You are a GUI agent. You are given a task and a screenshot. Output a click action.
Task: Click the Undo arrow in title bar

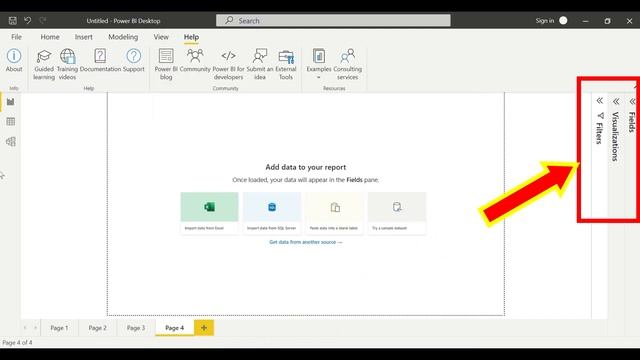tap(27, 20)
